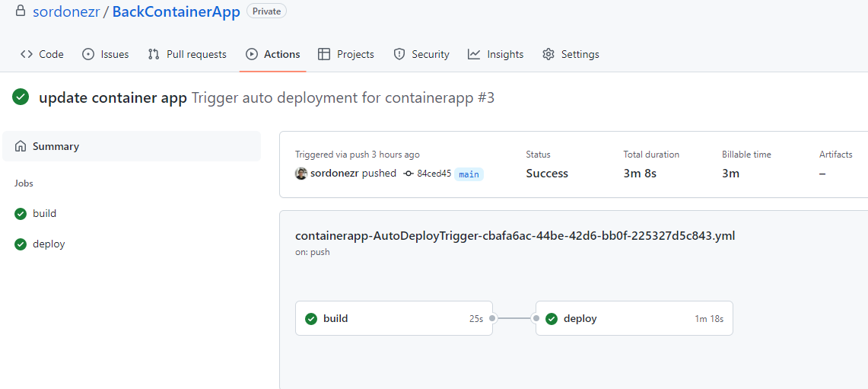Open build job card in graph

[x=394, y=318]
